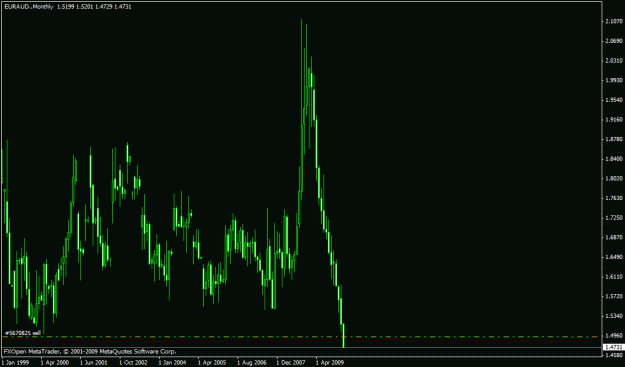Click the dashed red sell order line

point(301,337)
